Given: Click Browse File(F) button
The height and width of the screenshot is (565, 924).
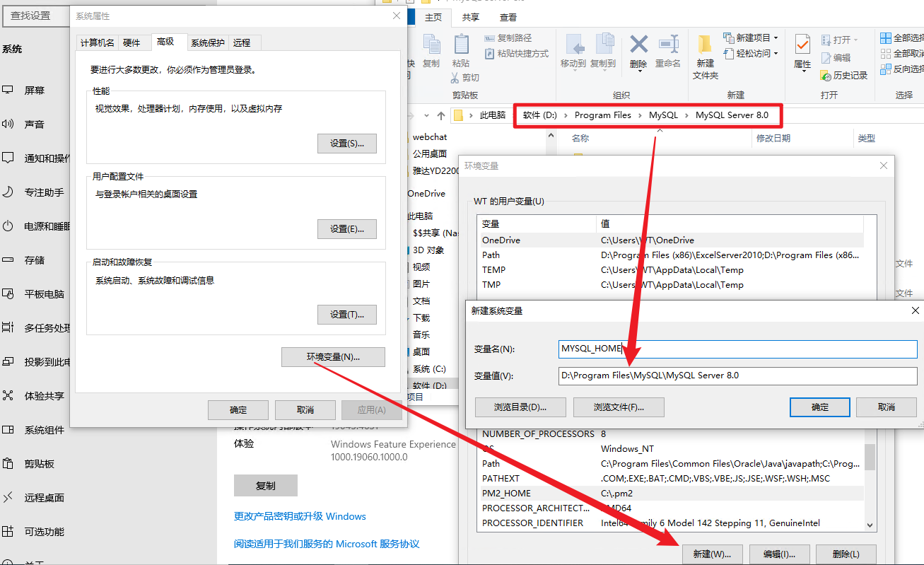Looking at the screenshot, I should click(619, 407).
